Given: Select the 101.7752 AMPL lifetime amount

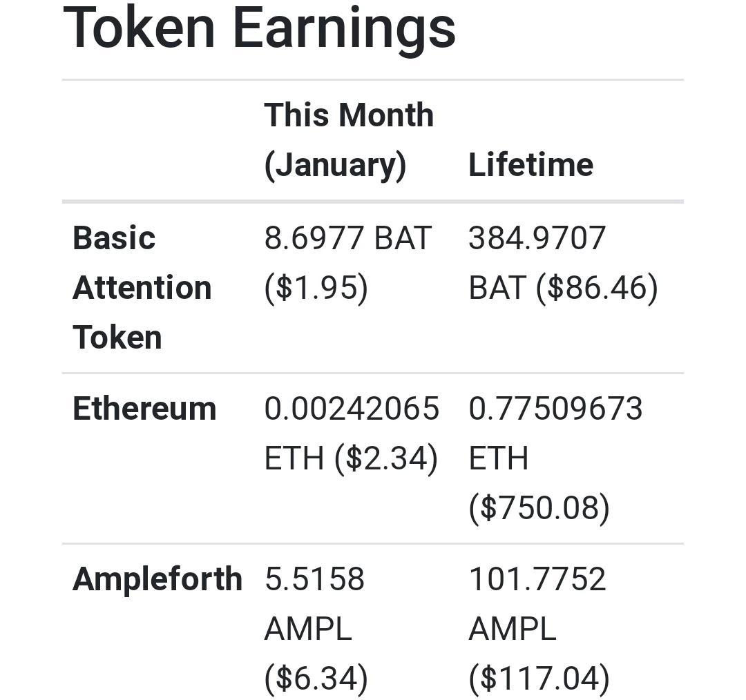Looking at the screenshot, I should point(537,603).
